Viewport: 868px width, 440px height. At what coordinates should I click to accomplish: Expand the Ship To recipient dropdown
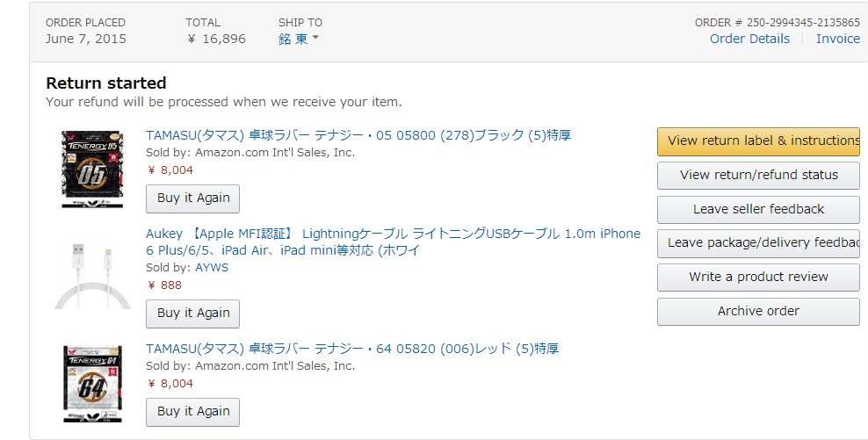coord(299,40)
